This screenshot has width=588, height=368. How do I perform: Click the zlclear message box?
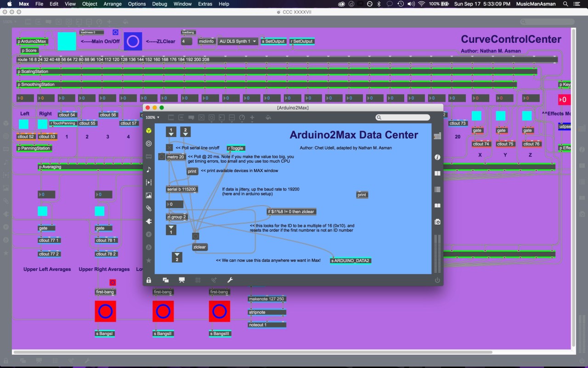click(199, 247)
